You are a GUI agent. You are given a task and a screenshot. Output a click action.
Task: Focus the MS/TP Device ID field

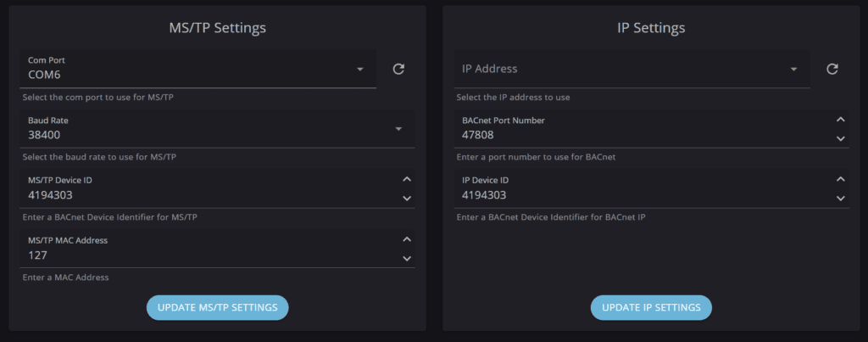coord(203,195)
